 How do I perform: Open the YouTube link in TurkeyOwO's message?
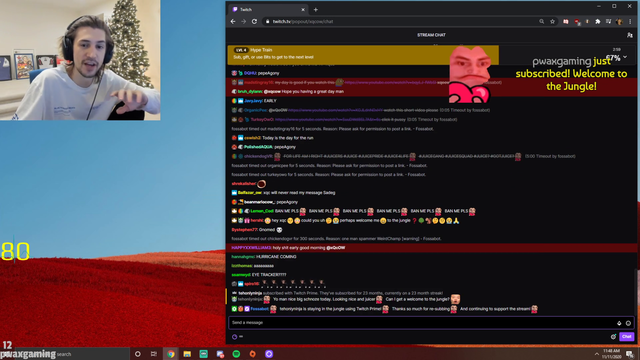(x=328, y=120)
